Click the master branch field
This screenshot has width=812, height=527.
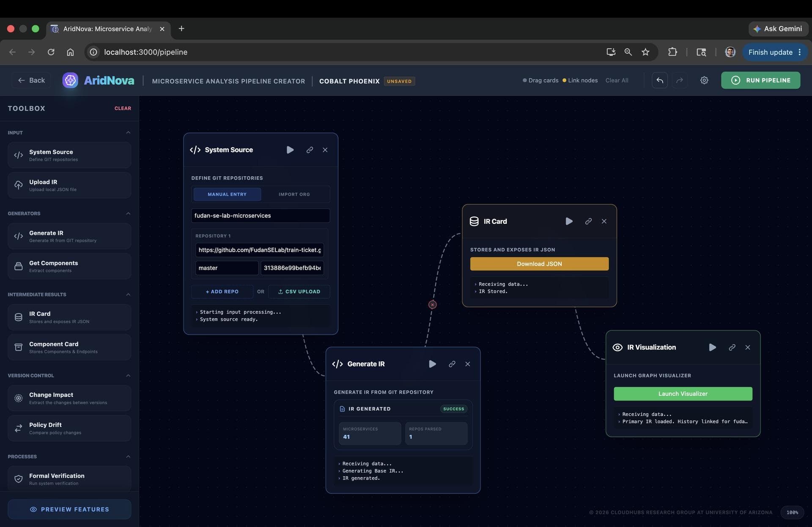pos(227,268)
